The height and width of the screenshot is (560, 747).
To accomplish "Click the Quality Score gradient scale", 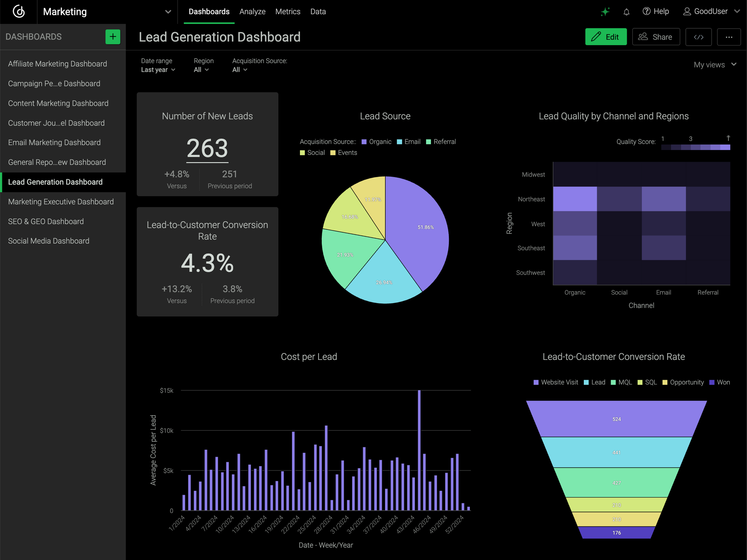I will tap(695, 147).
